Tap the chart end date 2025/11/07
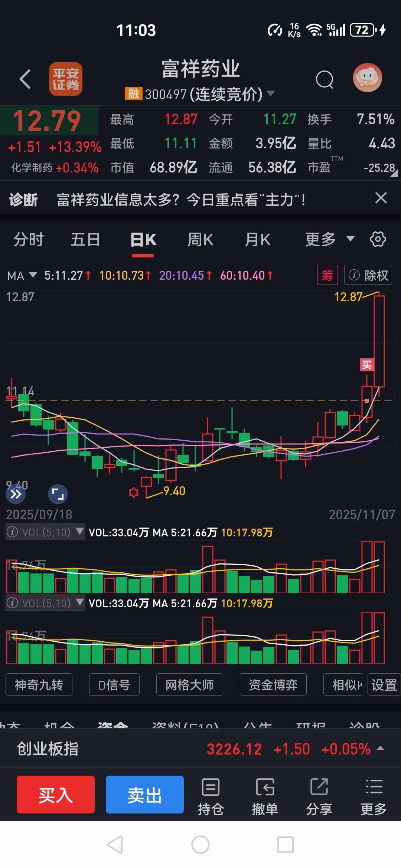 362,514
